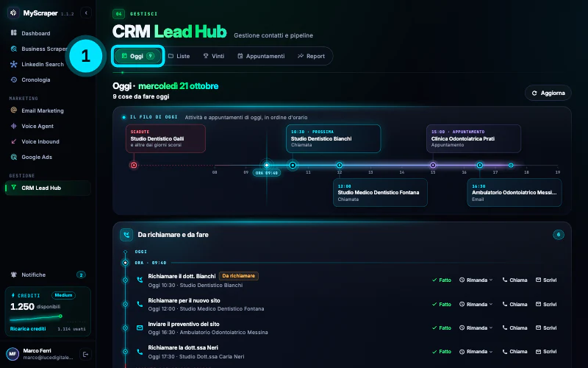Open the 10:30 Studio Dentistico Bianchi card

pos(334,138)
